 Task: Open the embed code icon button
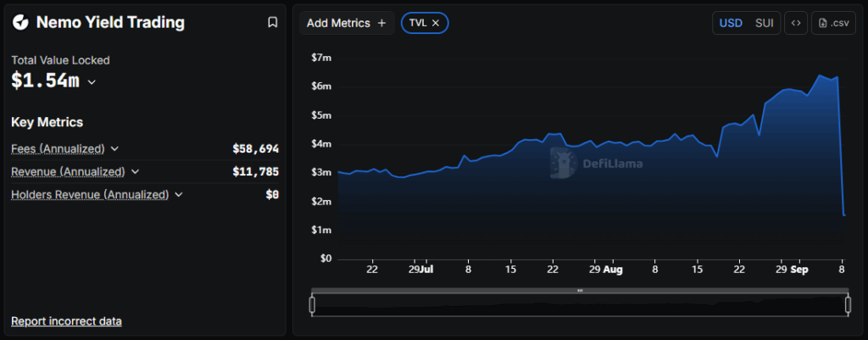click(795, 23)
